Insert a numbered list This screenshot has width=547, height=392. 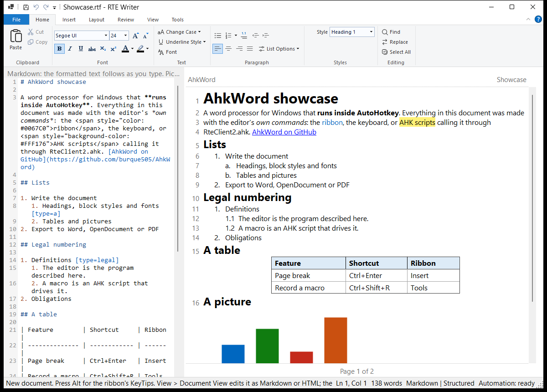pyautogui.click(x=228, y=36)
